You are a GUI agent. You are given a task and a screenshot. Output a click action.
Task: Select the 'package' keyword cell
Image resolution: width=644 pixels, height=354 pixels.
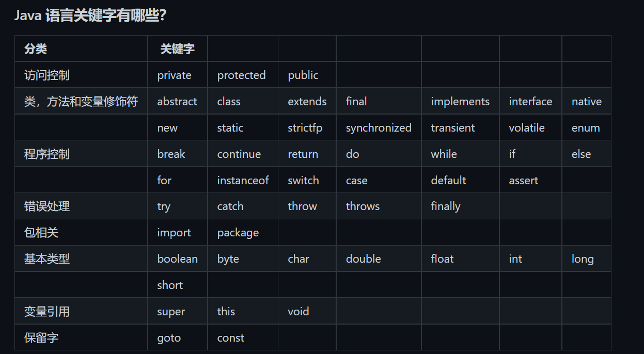(x=238, y=233)
